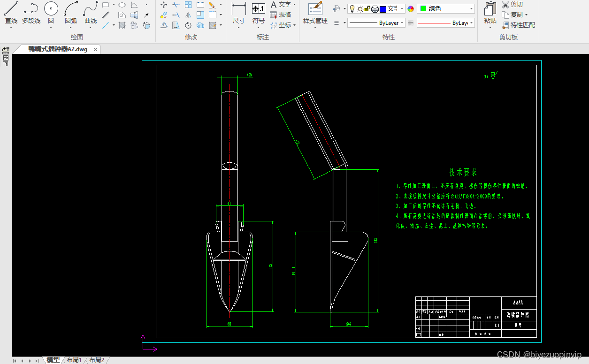
Task: Toggle layer lock padlock icon
Action: tap(367, 9)
